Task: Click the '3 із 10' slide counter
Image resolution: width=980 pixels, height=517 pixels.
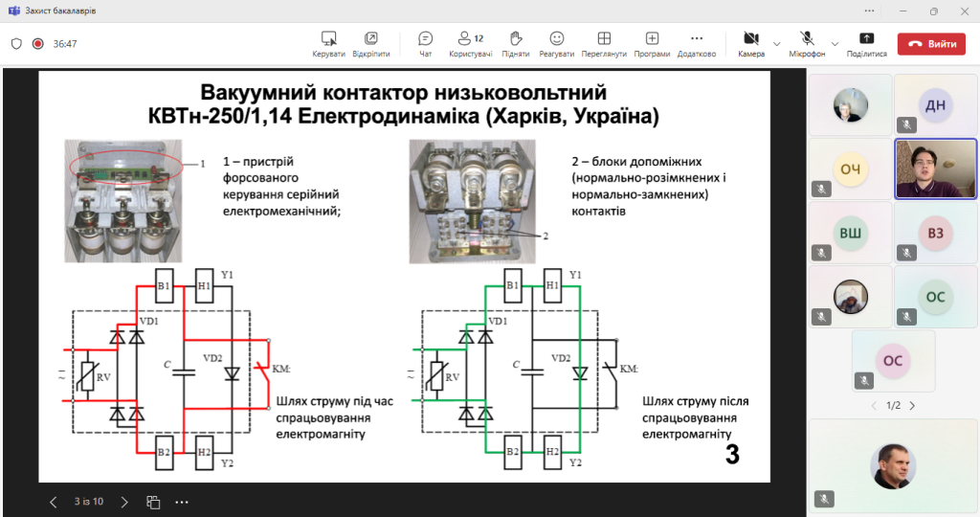Action: click(x=89, y=502)
